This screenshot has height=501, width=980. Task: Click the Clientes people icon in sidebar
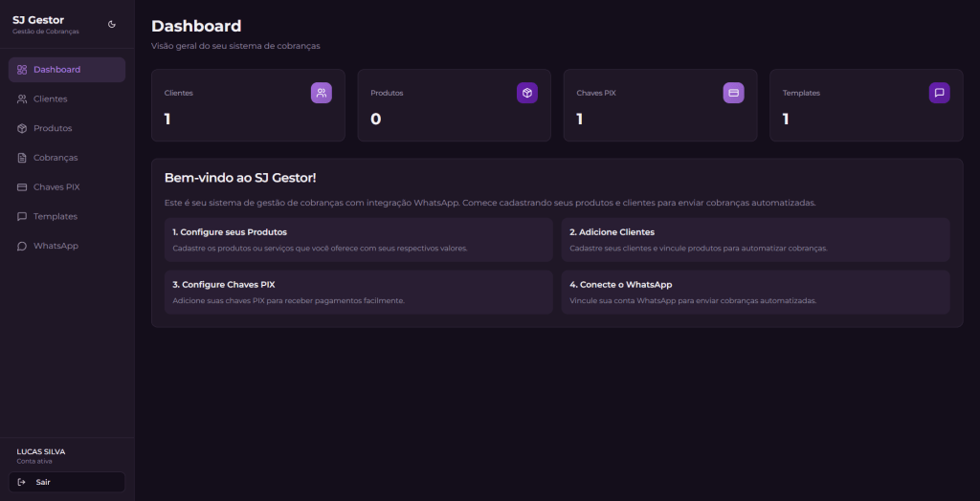coord(22,99)
